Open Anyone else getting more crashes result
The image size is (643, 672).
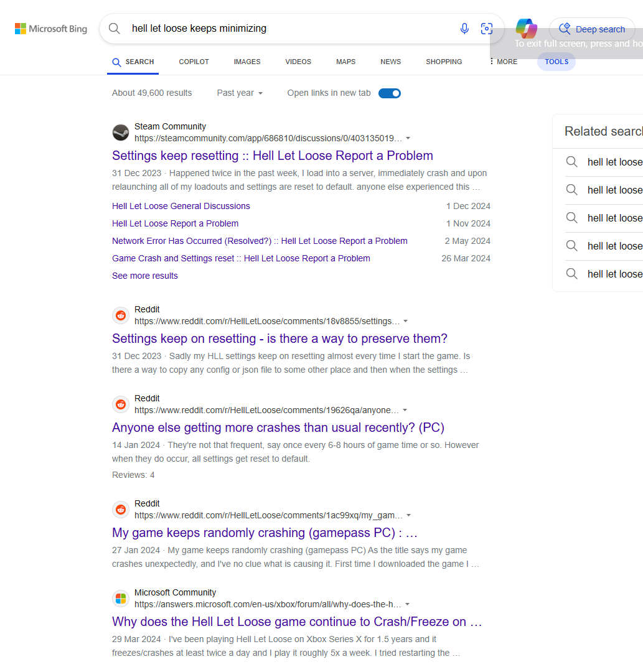pyautogui.click(x=278, y=427)
